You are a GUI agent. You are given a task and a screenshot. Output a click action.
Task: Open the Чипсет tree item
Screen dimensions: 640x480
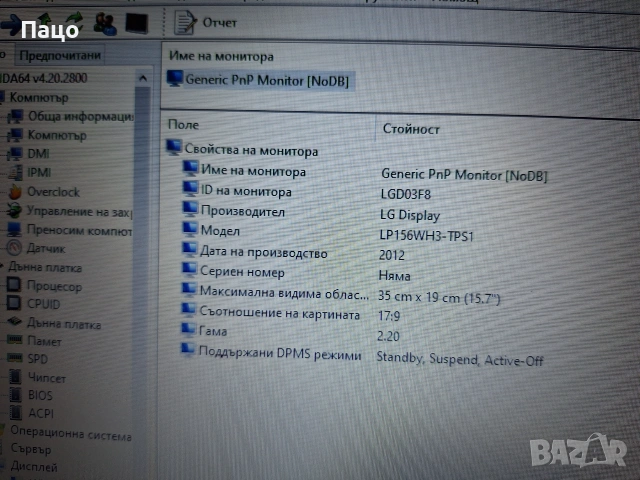tap(38, 378)
